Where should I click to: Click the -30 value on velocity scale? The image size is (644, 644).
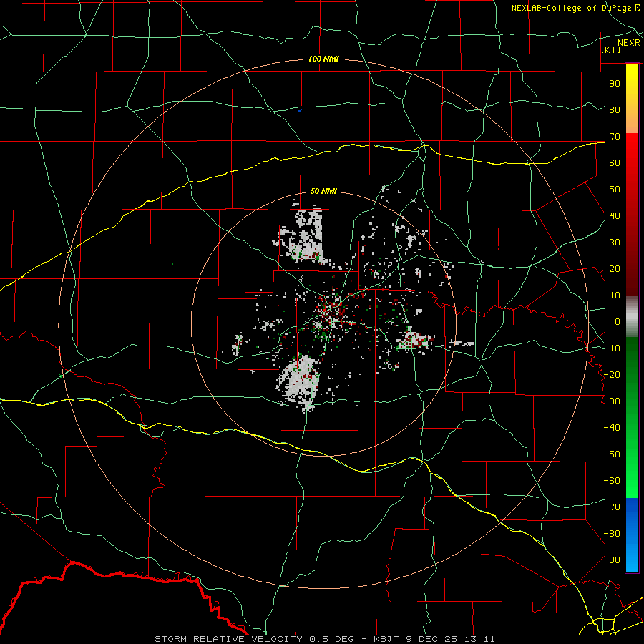click(612, 401)
